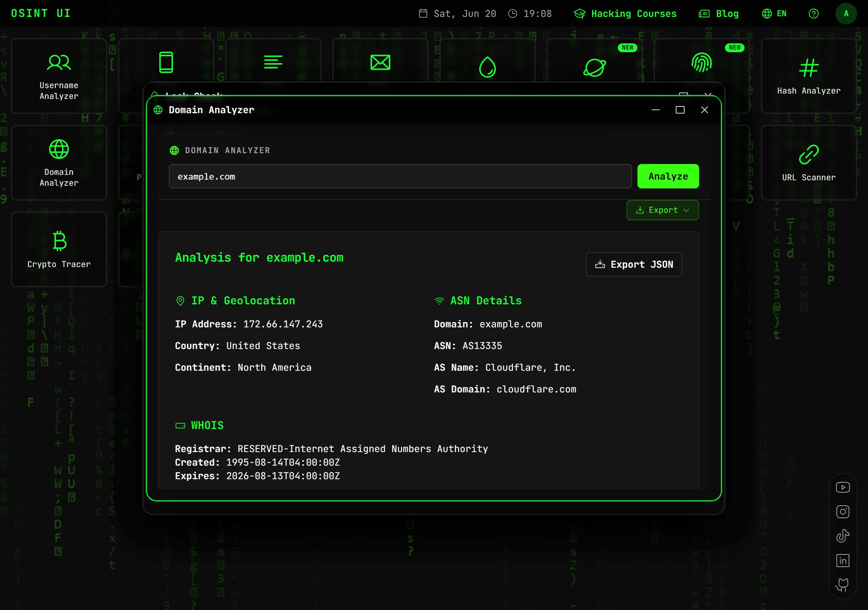
Task: Open the Crypto Tracer tool
Action: point(59,249)
